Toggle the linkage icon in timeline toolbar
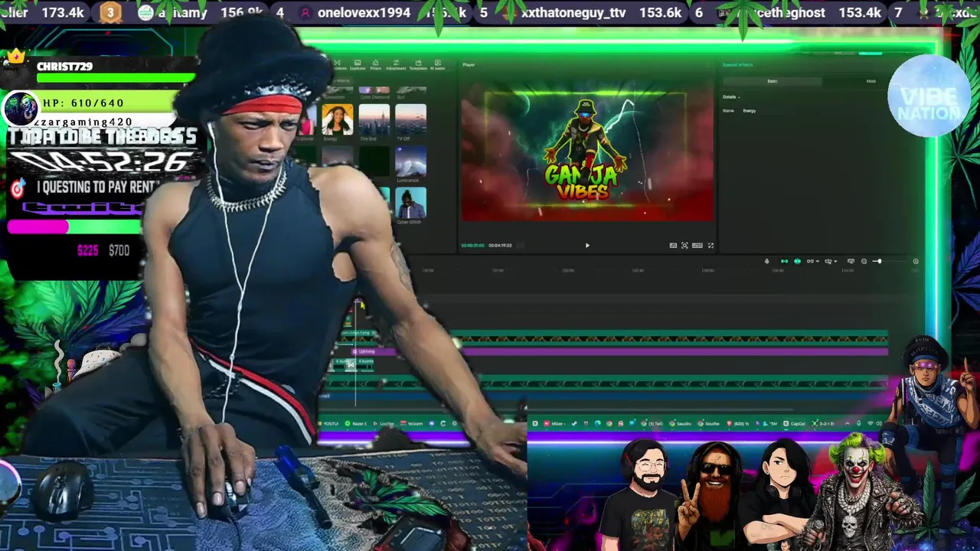The height and width of the screenshot is (551, 980). coord(810,261)
